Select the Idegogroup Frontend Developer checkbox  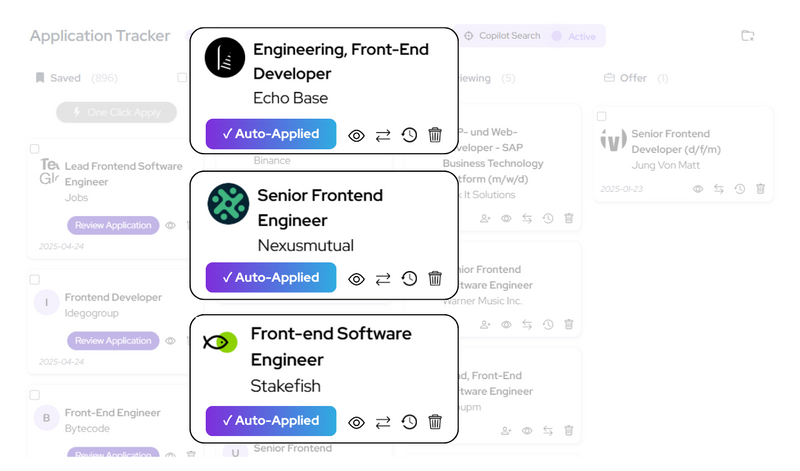pyautogui.click(x=35, y=280)
